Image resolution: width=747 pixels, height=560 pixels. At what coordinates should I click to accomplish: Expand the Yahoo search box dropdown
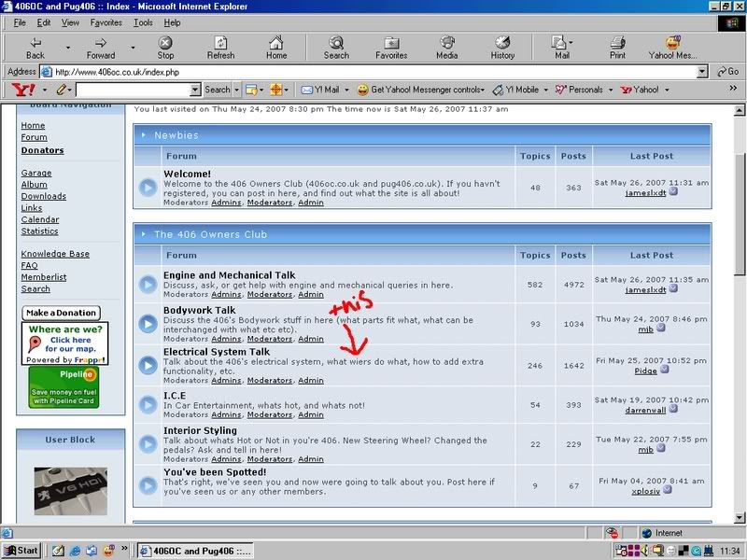pos(195,90)
